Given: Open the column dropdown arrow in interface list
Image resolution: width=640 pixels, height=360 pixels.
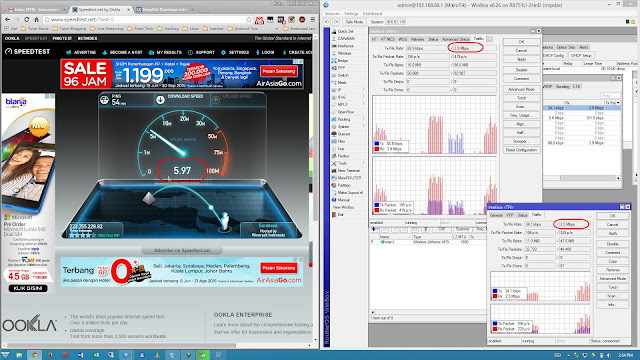Looking at the screenshot, I should pyautogui.click(x=618, y=102).
